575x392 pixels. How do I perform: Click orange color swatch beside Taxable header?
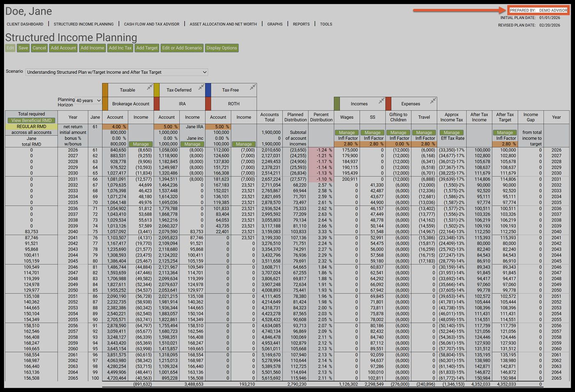[x=105, y=90]
